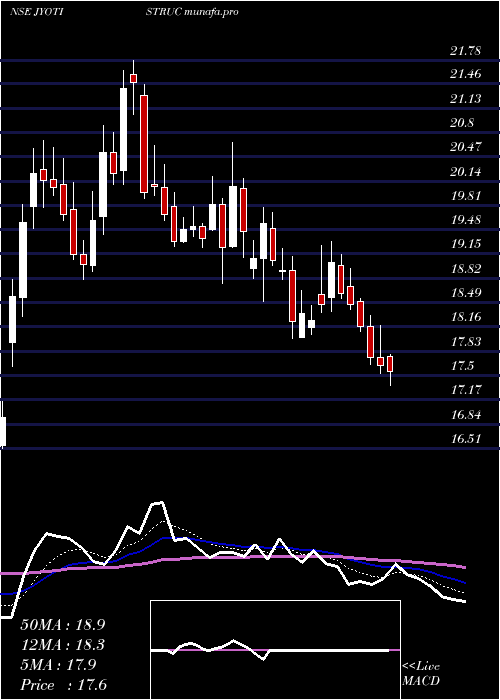This screenshot has height=700, width=500.
Task: Click the 21.13 price axis label
Action: (x=466, y=99)
